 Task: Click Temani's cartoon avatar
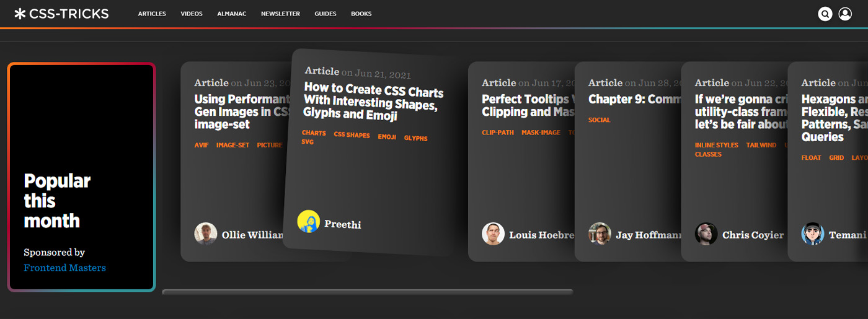[812, 234]
